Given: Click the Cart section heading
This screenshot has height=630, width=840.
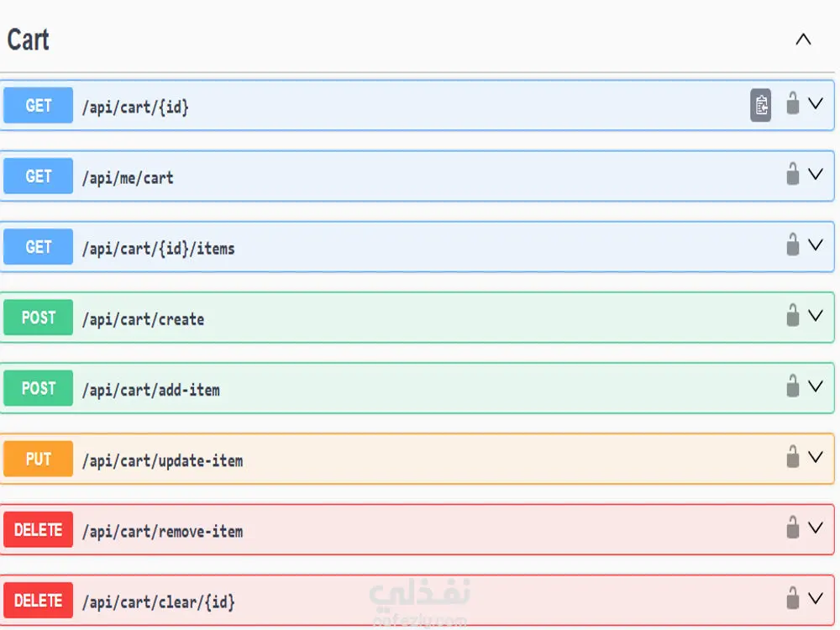Looking at the screenshot, I should tap(29, 39).
